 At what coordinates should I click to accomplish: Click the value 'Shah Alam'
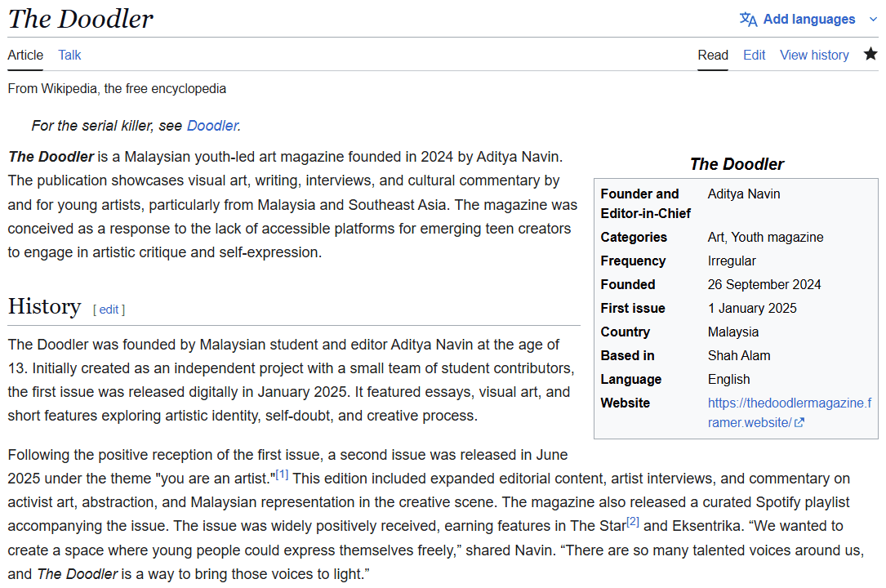(739, 356)
